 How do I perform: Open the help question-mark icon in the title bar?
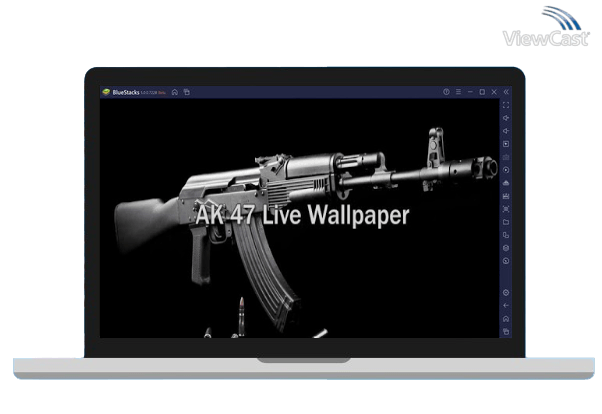(446, 92)
